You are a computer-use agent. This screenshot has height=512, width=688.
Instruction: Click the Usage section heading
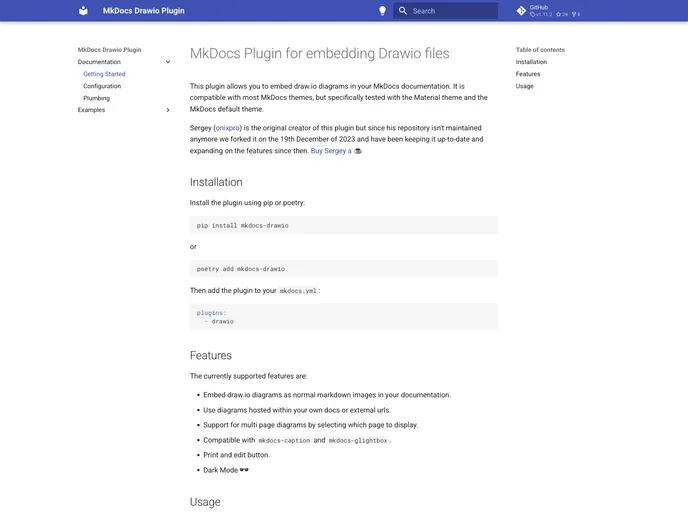point(205,502)
